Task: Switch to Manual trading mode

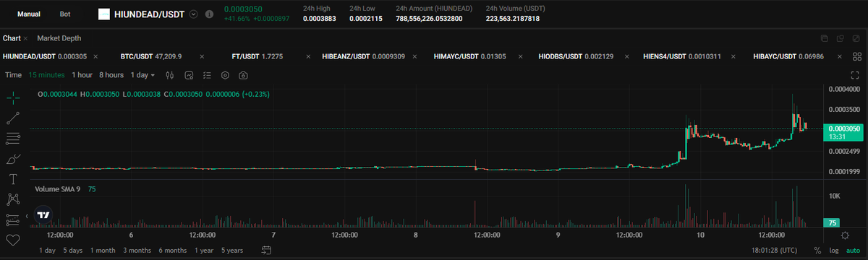Action: pos(28,14)
